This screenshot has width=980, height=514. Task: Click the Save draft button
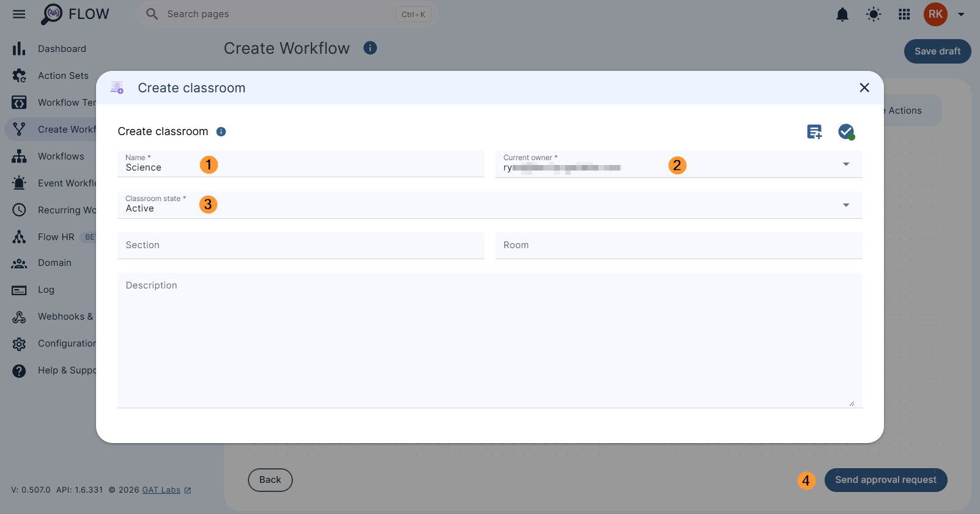937,51
